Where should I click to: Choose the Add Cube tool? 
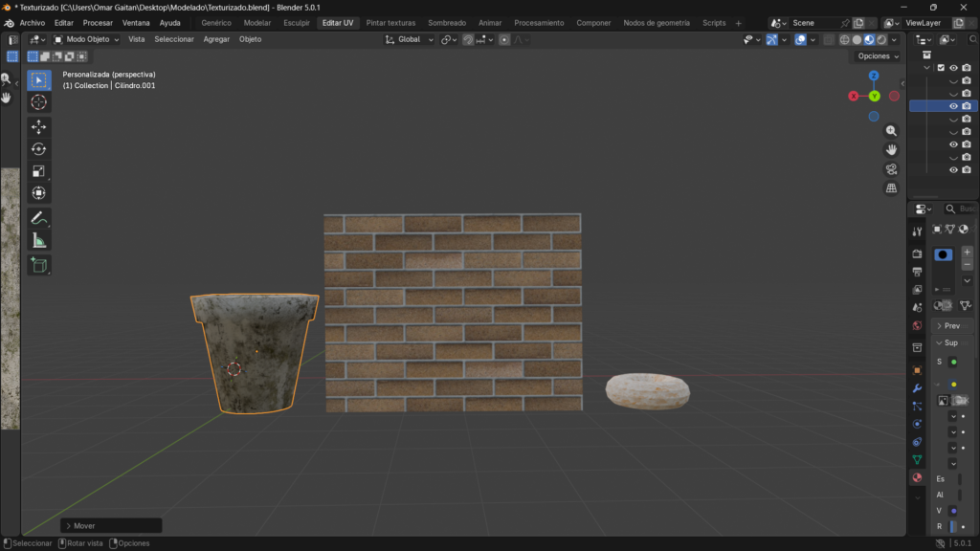coord(38,265)
